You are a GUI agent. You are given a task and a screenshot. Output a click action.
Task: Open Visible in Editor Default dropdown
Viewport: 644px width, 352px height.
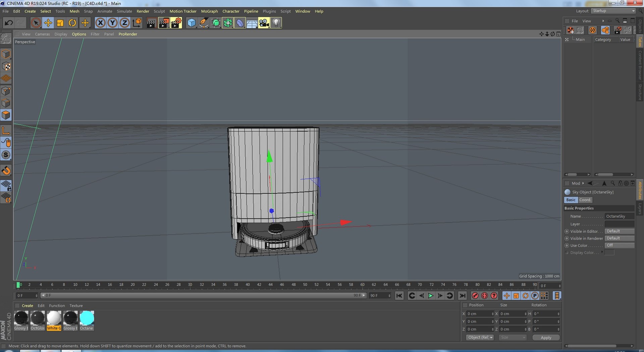point(620,231)
